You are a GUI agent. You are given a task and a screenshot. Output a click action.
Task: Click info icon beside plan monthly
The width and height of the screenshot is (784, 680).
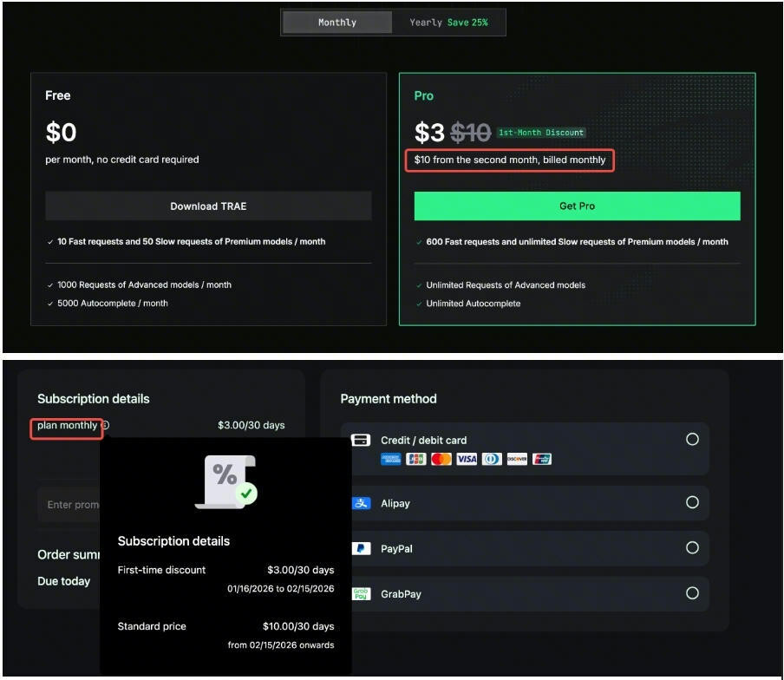tap(105, 426)
